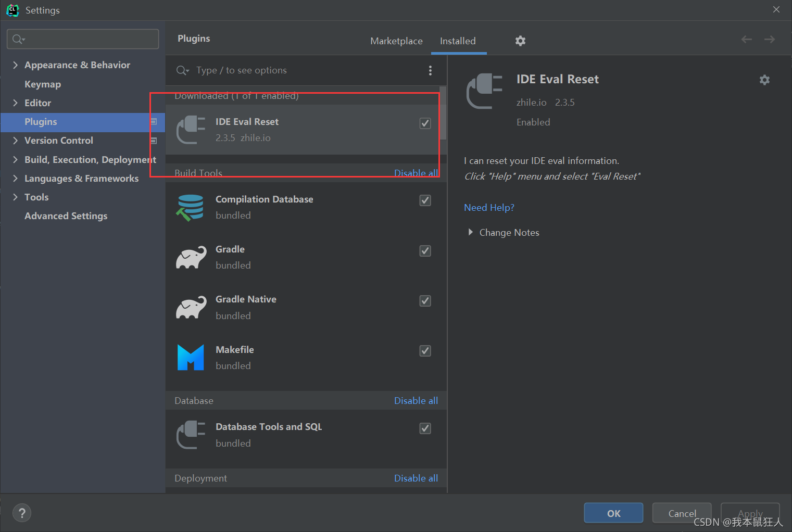Click the IDE Eval Reset name in list
Image resolution: width=792 pixels, height=532 pixels.
247,122
